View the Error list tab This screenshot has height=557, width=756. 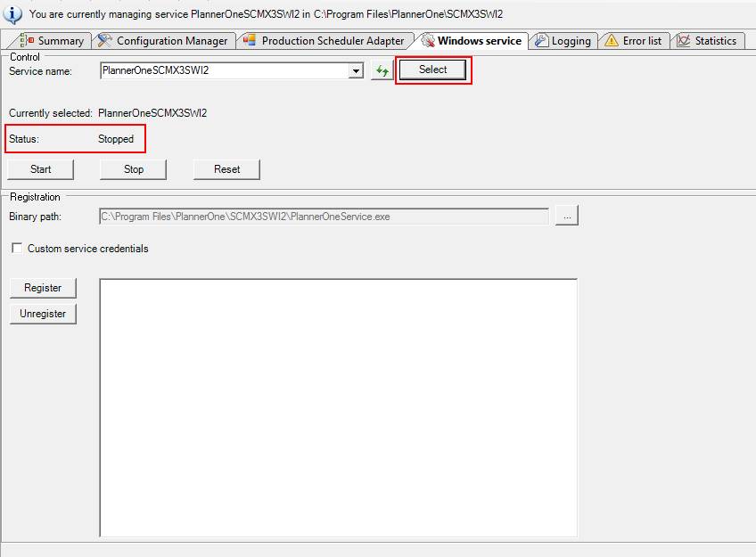[x=634, y=41]
